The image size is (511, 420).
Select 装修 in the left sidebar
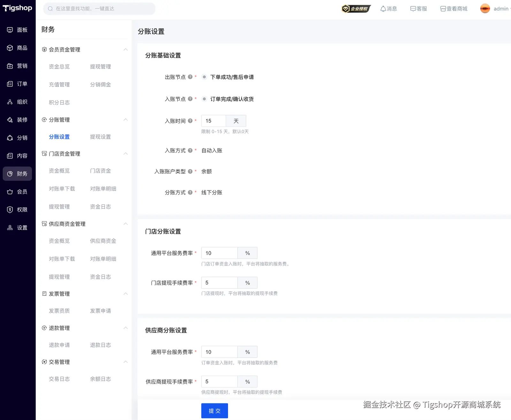coord(17,120)
